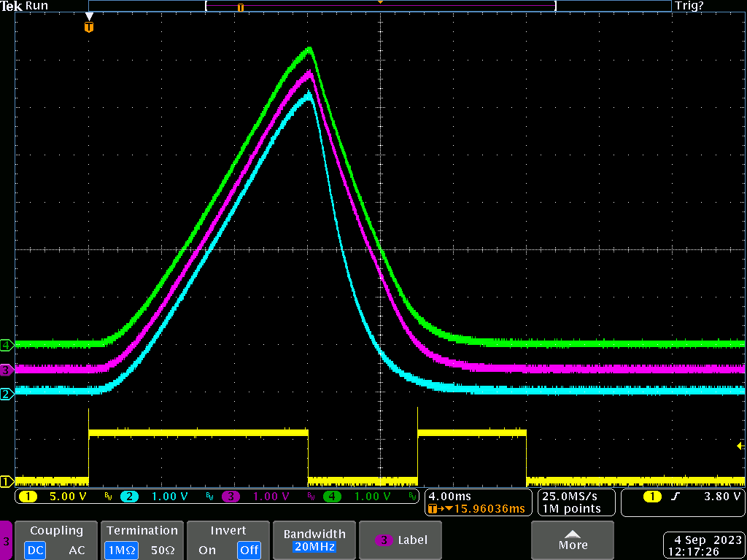Turn Invert On
This screenshot has width=747, height=560.
(207, 551)
